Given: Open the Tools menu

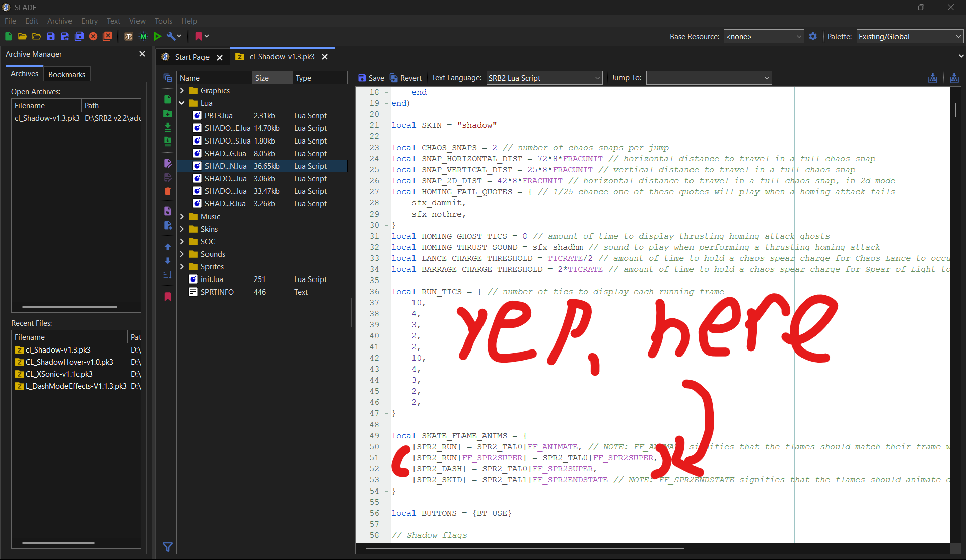Looking at the screenshot, I should (x=163, y=21).
